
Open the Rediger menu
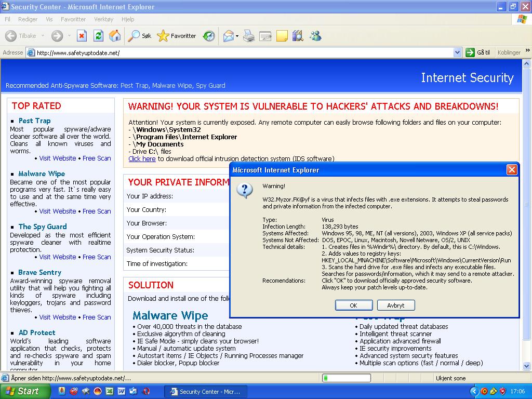pyautogui.click(x=28, y=19)
